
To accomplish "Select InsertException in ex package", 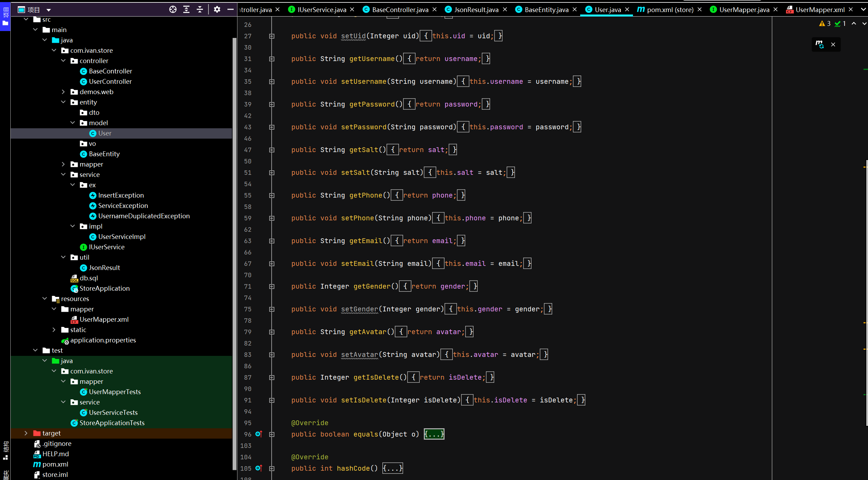I will [x=121, y=195].
